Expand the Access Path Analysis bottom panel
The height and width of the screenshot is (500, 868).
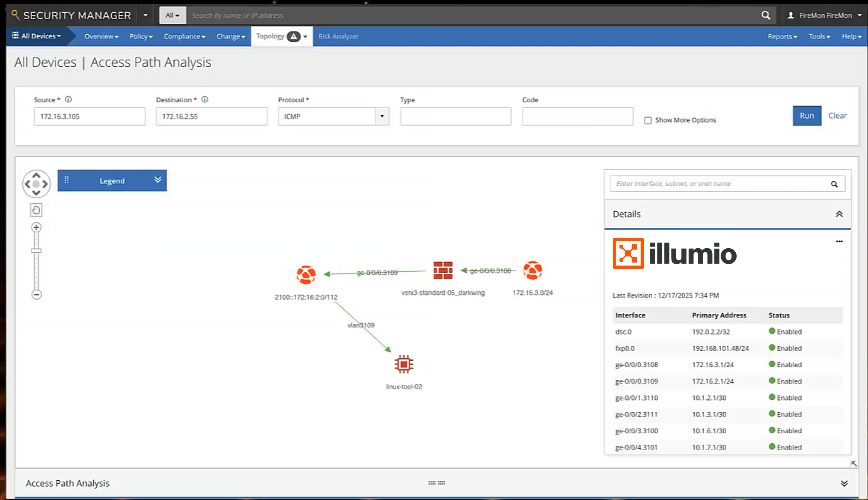pos(844,483)
